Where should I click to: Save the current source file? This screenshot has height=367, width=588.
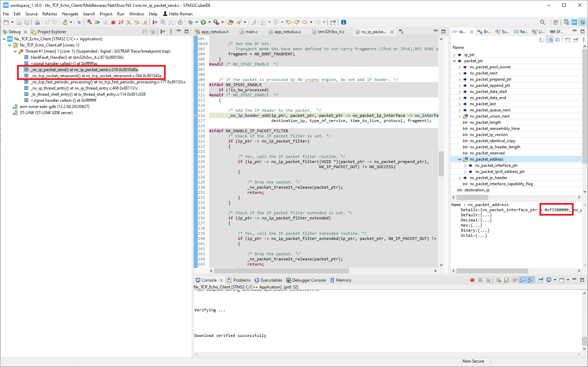tap(19, 22)
